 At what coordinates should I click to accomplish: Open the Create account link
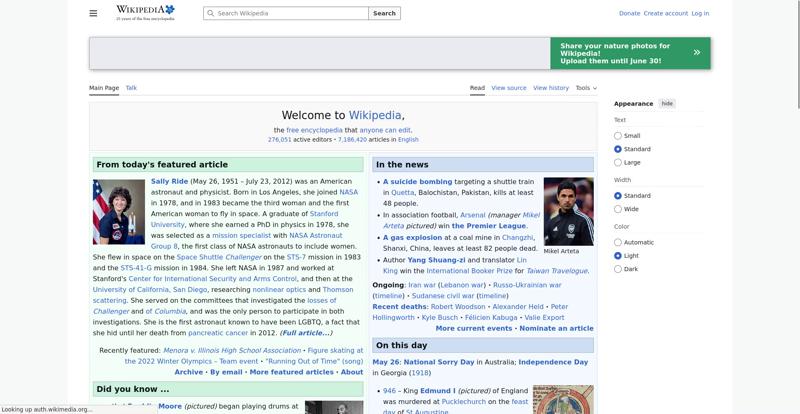665,13
